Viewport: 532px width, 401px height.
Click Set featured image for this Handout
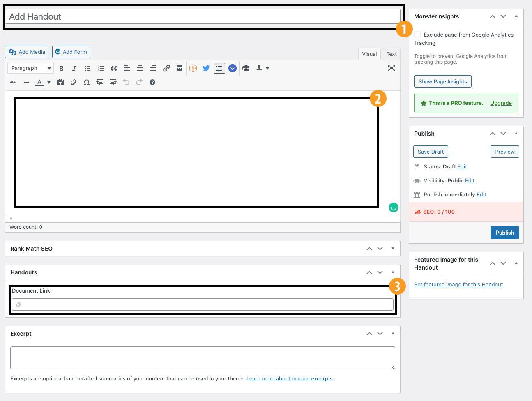[x=458, y=284]
